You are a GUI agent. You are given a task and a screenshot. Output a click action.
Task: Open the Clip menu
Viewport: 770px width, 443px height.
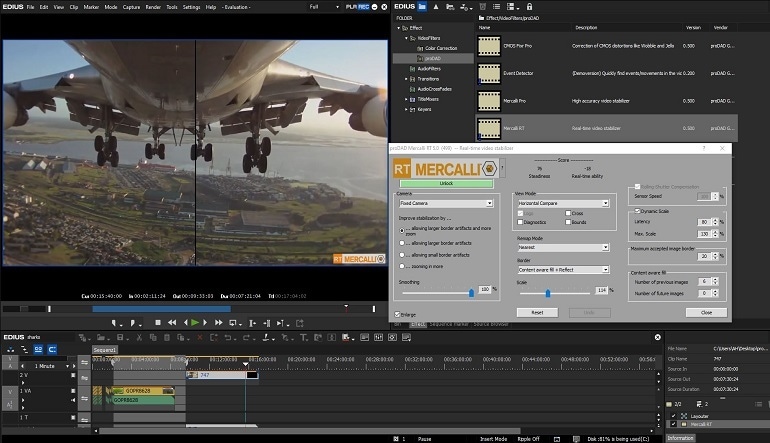pos(74,7)
